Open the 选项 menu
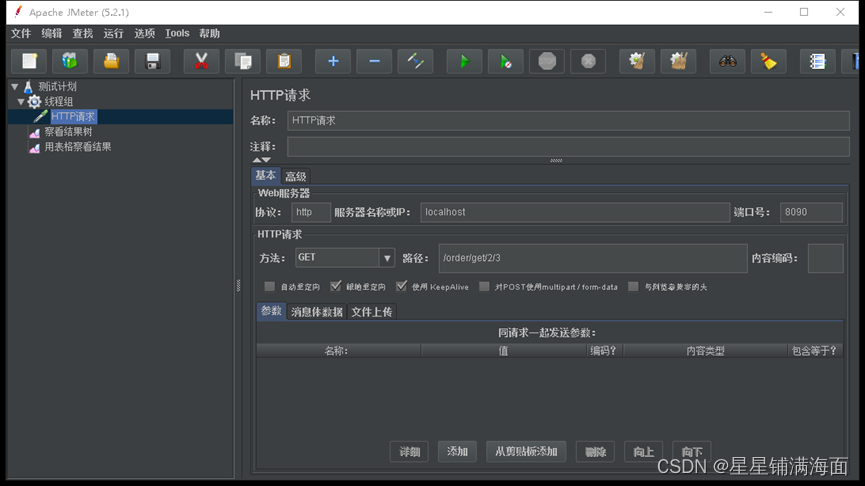Screen dimensions: 865x486 click(x=145, y=34)
